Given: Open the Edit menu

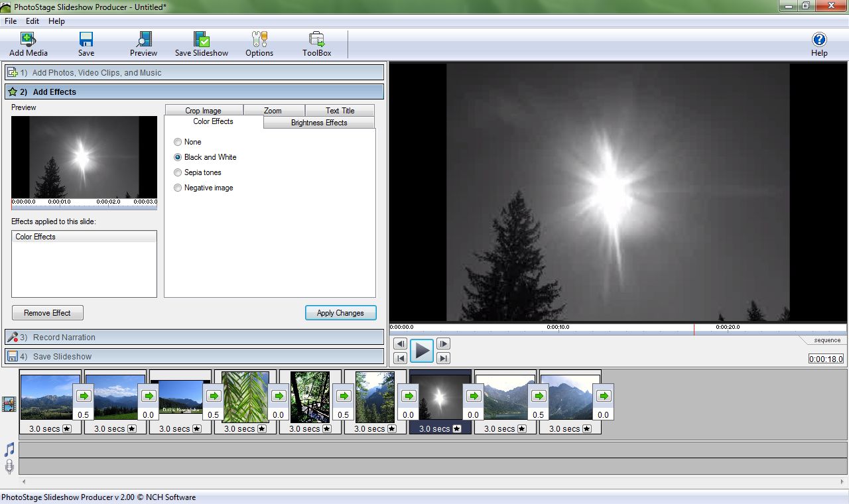Looking at the screenshot, I should click(x=33, y=21).
